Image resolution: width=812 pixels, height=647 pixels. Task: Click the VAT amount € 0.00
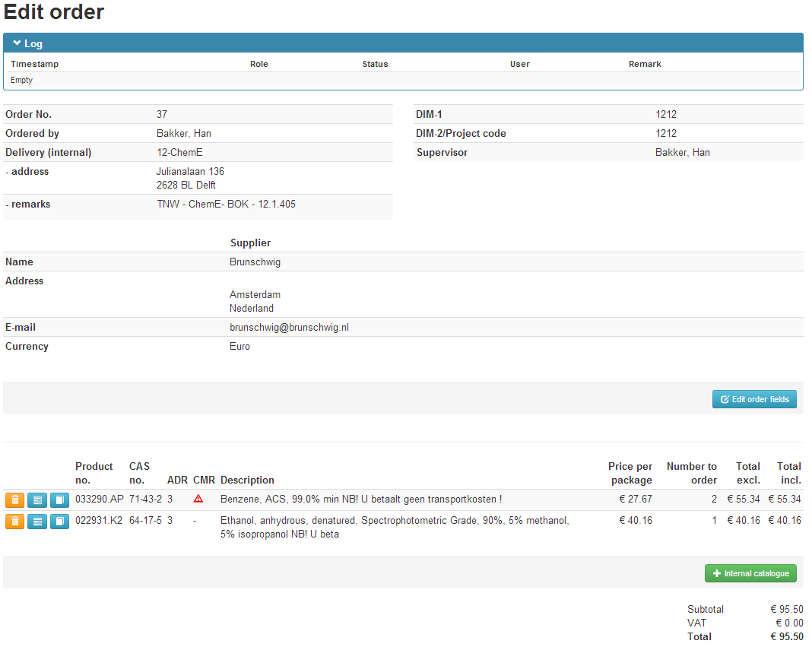[789, 623]
